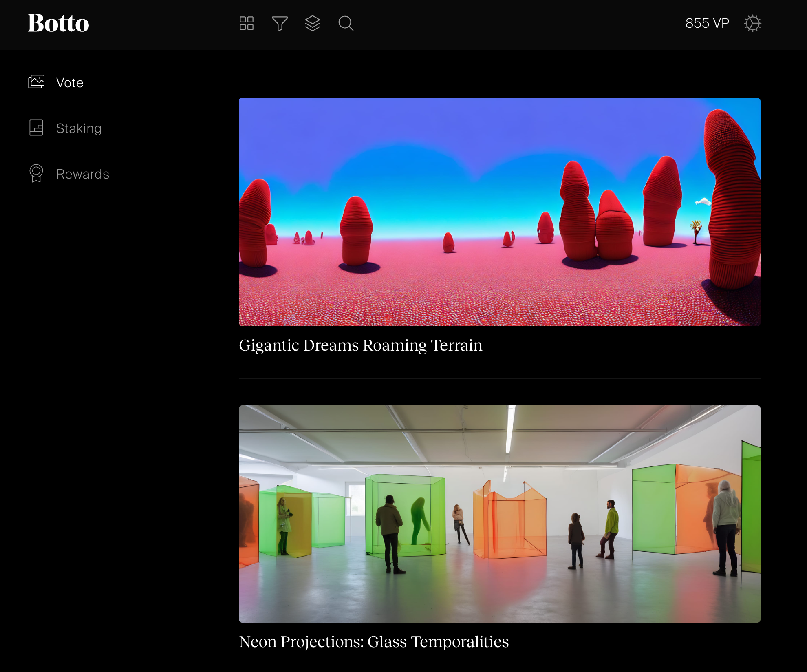
Task: Open the sun-shaped theme icon
Action: (752, 23)
